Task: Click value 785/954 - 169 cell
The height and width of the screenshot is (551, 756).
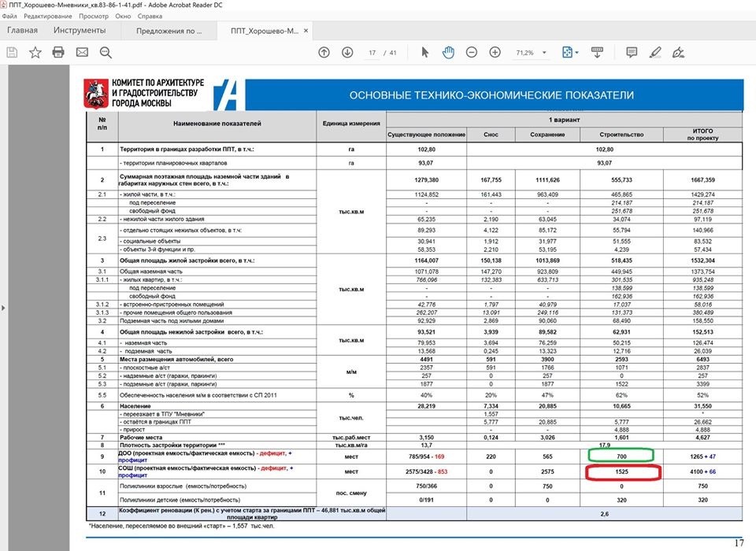Action: coord(426,456)
